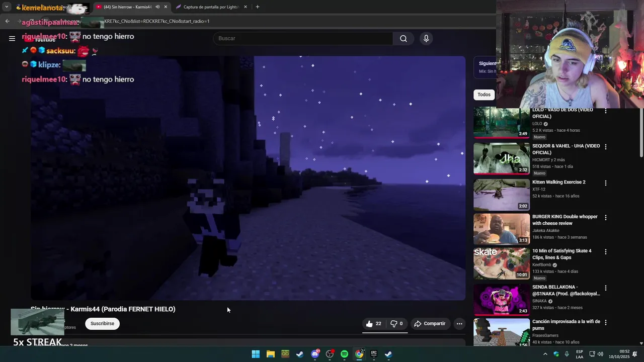This screenshot has width=644, height=362.
Task: Open Discord from the taskbar
Action: point(315,354)
